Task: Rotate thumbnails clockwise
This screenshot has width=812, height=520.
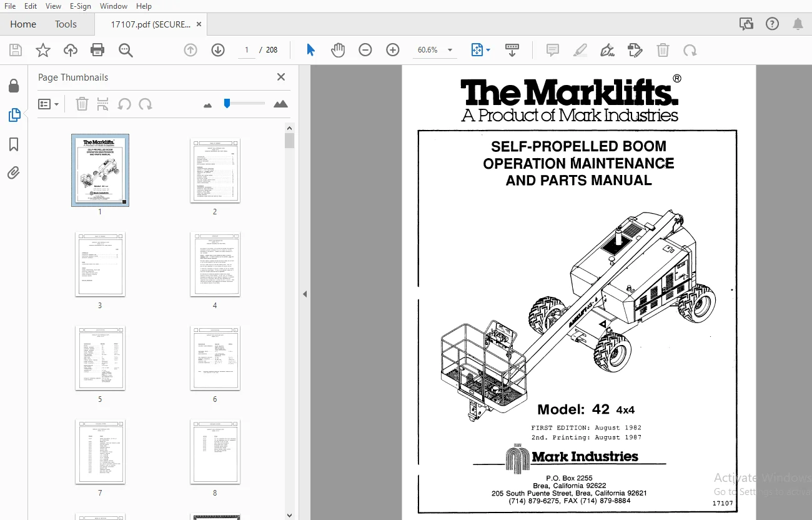Action: click(x=146, y=104)
